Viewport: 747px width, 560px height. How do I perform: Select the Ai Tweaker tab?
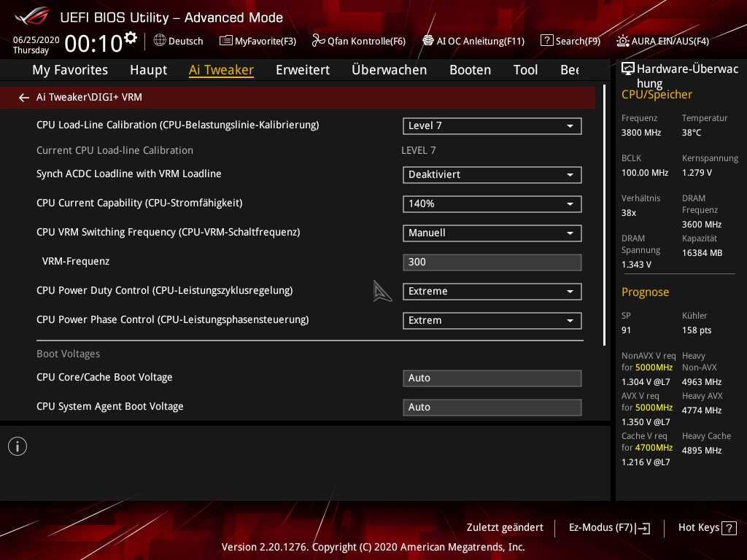(x=221, y=70)
